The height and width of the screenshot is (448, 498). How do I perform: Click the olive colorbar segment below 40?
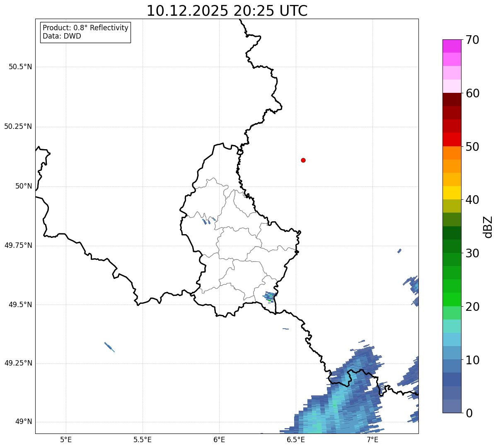pos(452,206)
